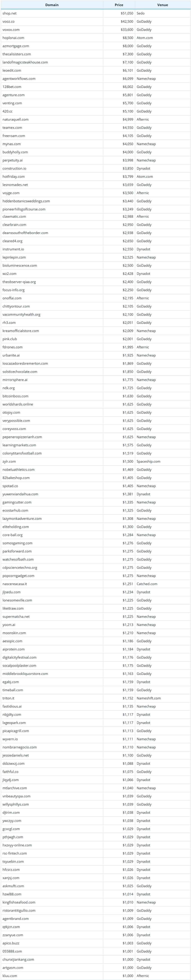Open the shop.net domain entry
This screenshot has height=980, width=191.
(9, 13)
